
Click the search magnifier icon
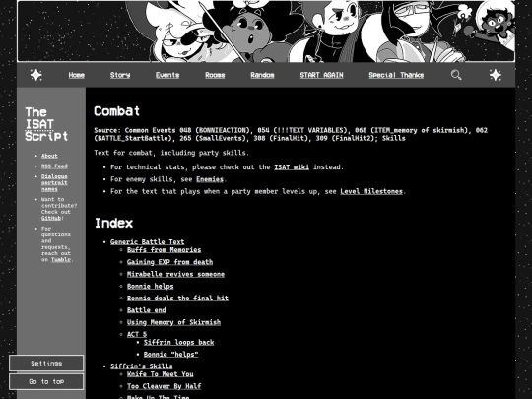pos(456,75)
